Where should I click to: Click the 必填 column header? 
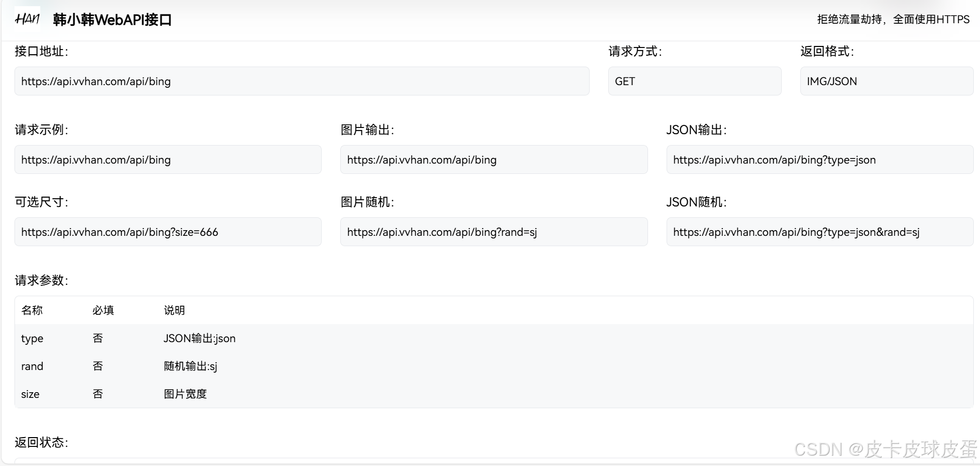coord(103,310)
